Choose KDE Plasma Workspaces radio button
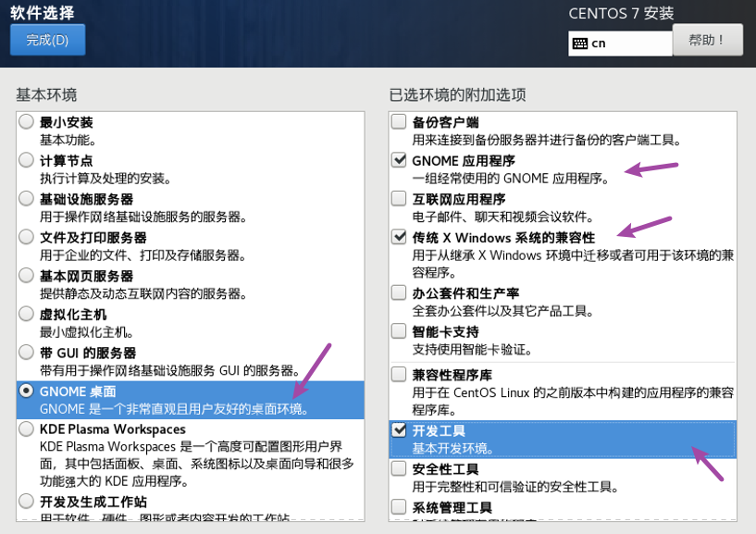The image size is (756, 534). click(x=27, y=428)
